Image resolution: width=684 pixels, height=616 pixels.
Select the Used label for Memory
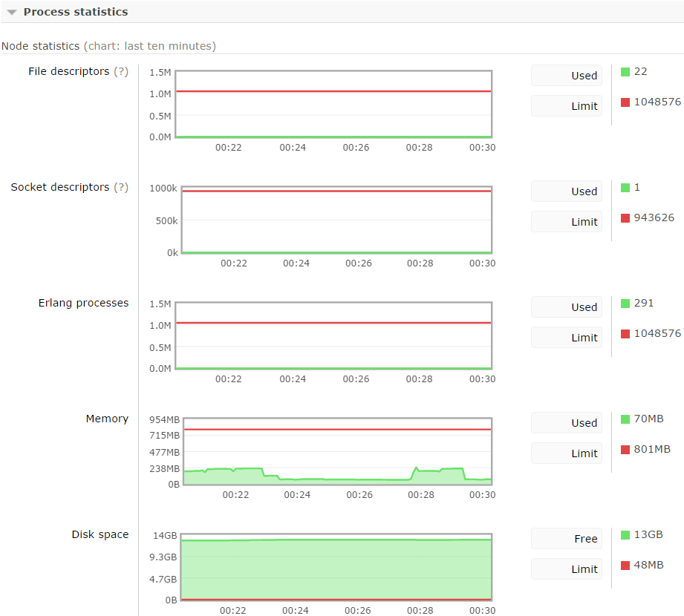pyautogui.click(x=584, y=423)
